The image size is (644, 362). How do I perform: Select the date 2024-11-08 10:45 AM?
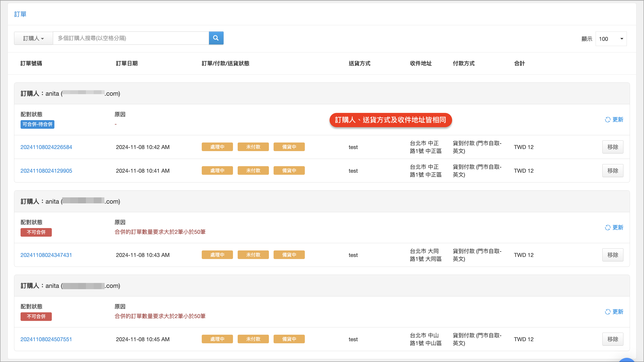click(x=143, y=339)
